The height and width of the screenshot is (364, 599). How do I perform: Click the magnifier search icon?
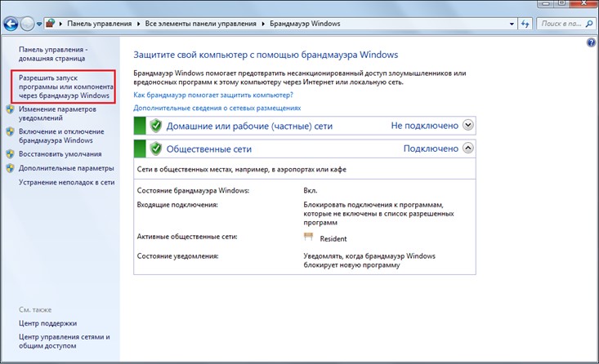(589, 24)
